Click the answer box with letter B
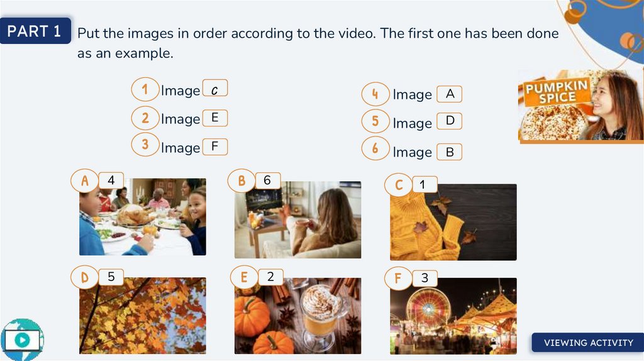This screenshot has width=644, height=361. pos(449,152)
